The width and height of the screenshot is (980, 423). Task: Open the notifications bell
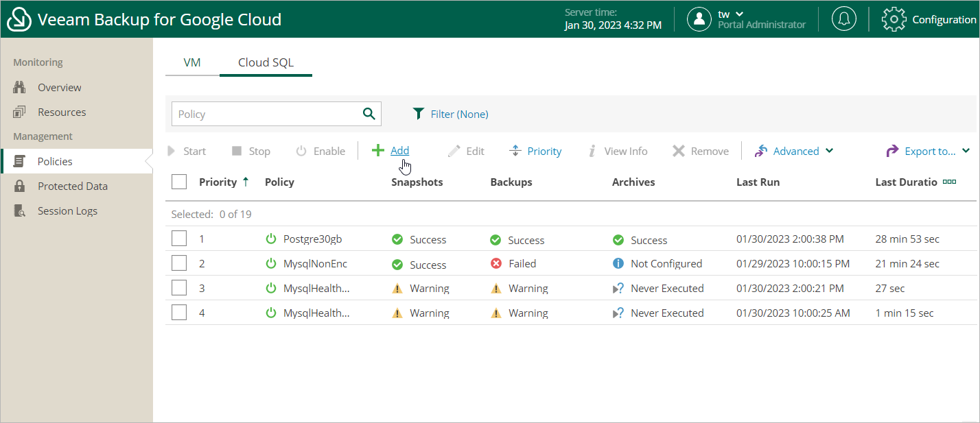click(x=843, y=19)
